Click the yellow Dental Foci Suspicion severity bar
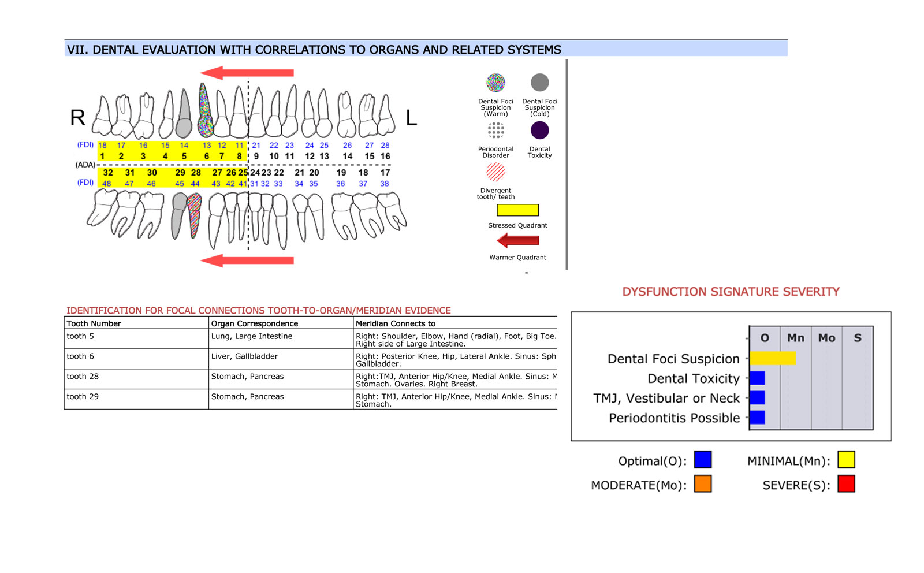 [772, 359]
